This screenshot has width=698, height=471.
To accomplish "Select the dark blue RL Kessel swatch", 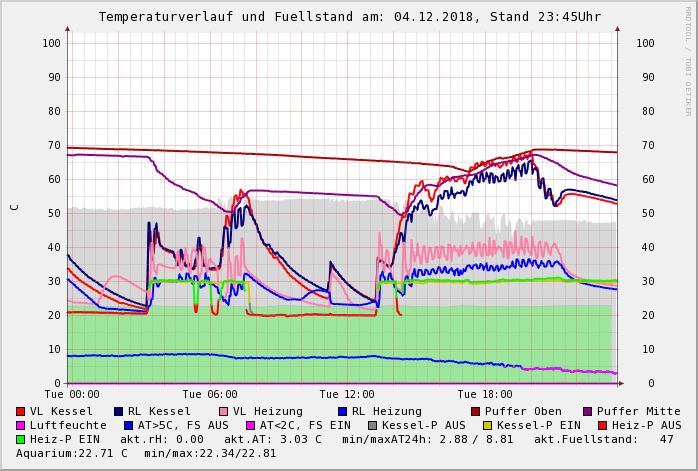I will (x=119, y=411).
